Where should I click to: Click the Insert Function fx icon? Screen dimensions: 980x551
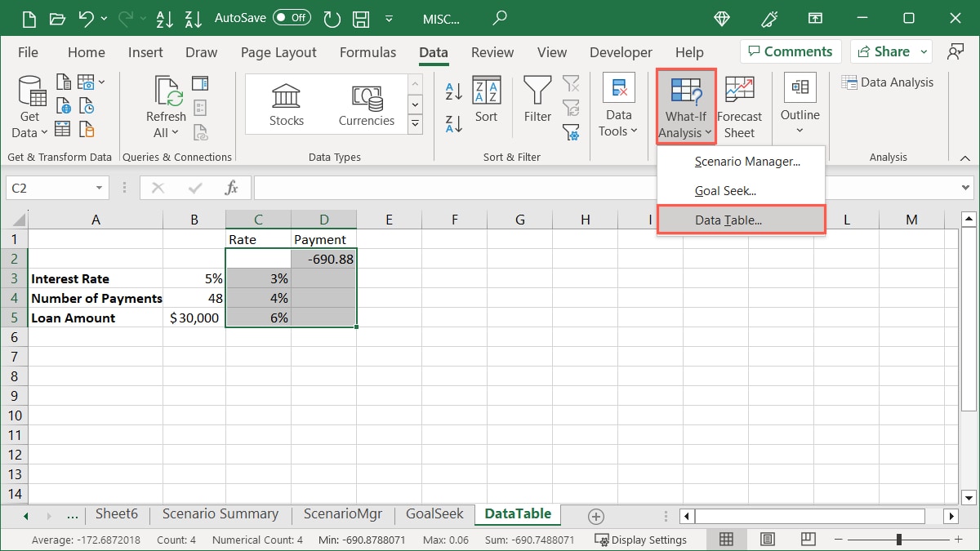tap(231, 187)
